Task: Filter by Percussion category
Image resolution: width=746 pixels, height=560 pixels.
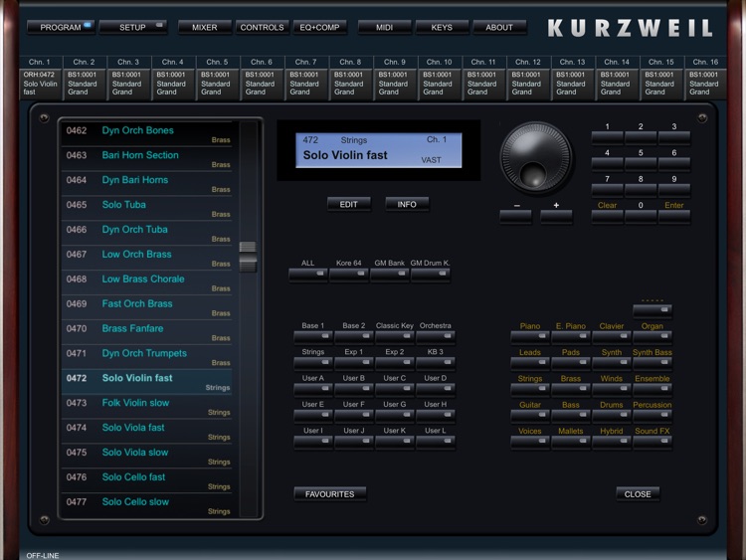Action: 653,416
